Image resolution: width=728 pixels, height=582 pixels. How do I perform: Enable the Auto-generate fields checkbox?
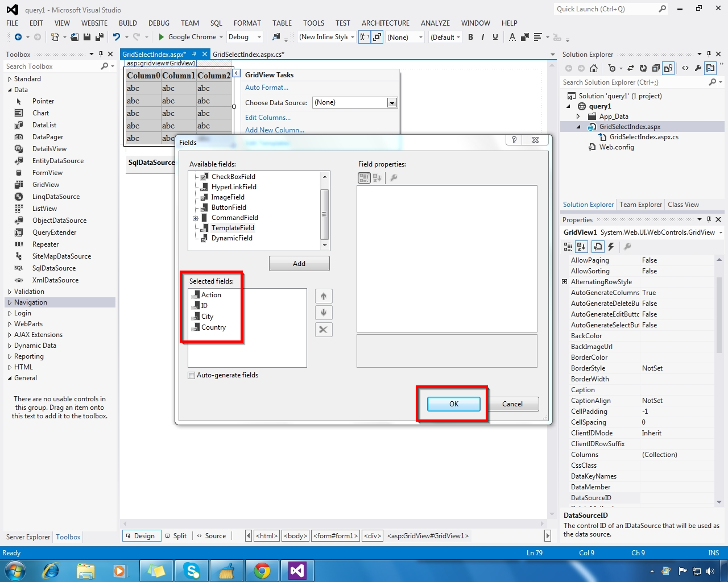point(192,375)
